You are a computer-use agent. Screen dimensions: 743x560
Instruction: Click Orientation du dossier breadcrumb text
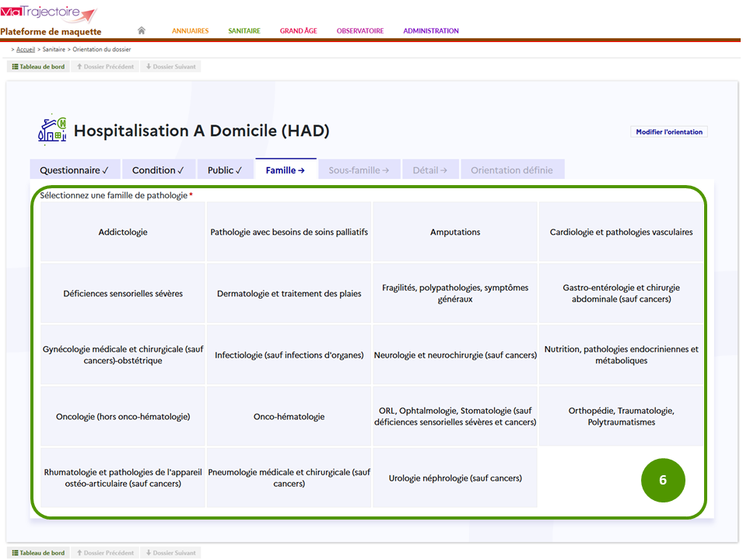101,49
